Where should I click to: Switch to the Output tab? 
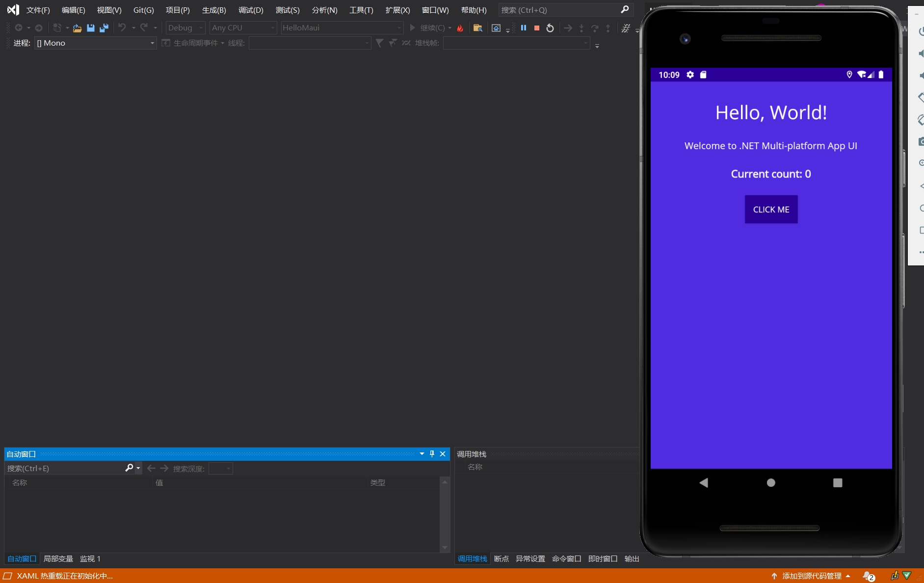click(632, 558)
